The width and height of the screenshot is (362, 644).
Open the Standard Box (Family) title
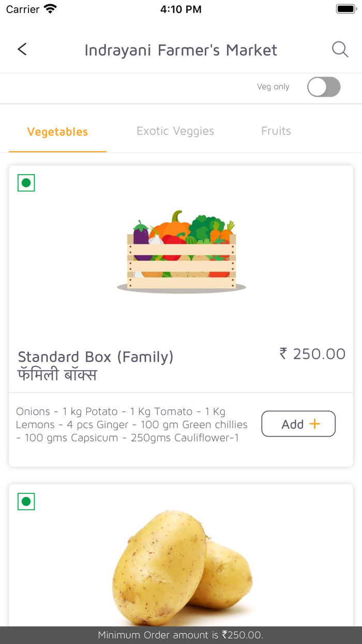pyautogui.click(x=96, y=357)
